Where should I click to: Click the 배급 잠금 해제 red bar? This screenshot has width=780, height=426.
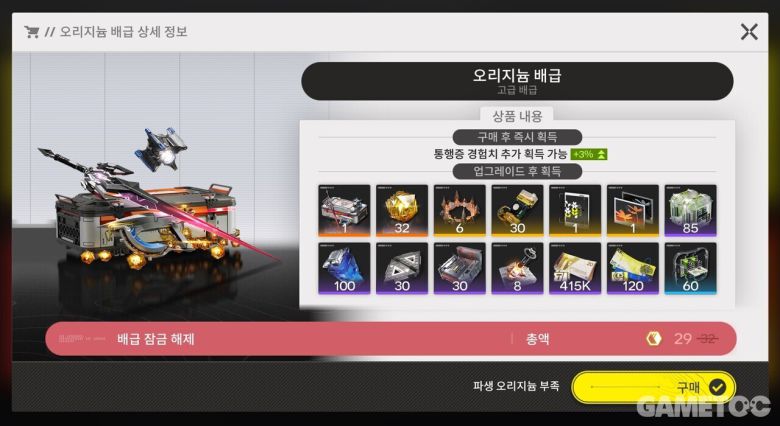tap(390, 339)
